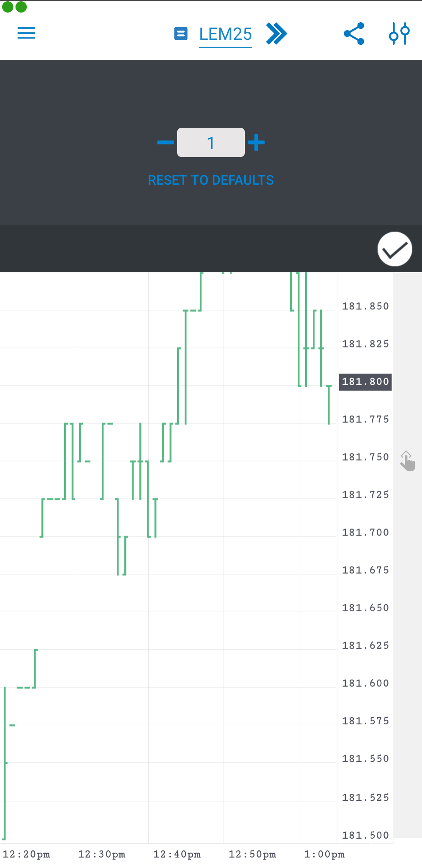Click the 181.500 price axis label
The height and width of the screenshot is (868, 422).
click(x=365, y=835)
